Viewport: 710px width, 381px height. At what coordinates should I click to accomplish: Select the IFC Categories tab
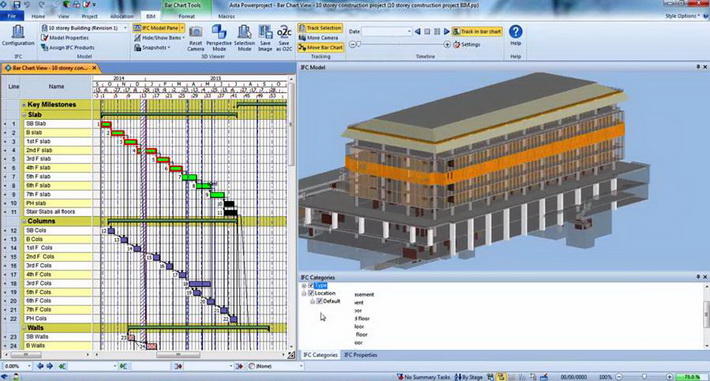tap(320, 355)
